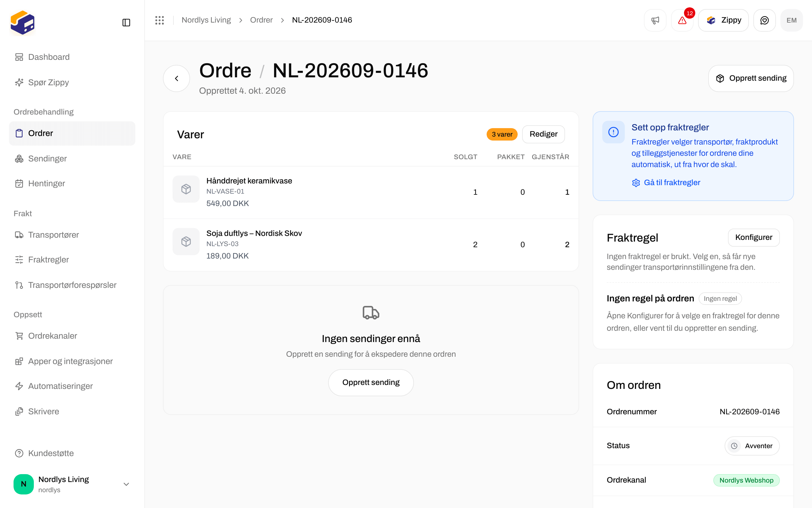Click the 189,00 DKK price
This screenshot has width=812, height=508.
tap(228, 256)
